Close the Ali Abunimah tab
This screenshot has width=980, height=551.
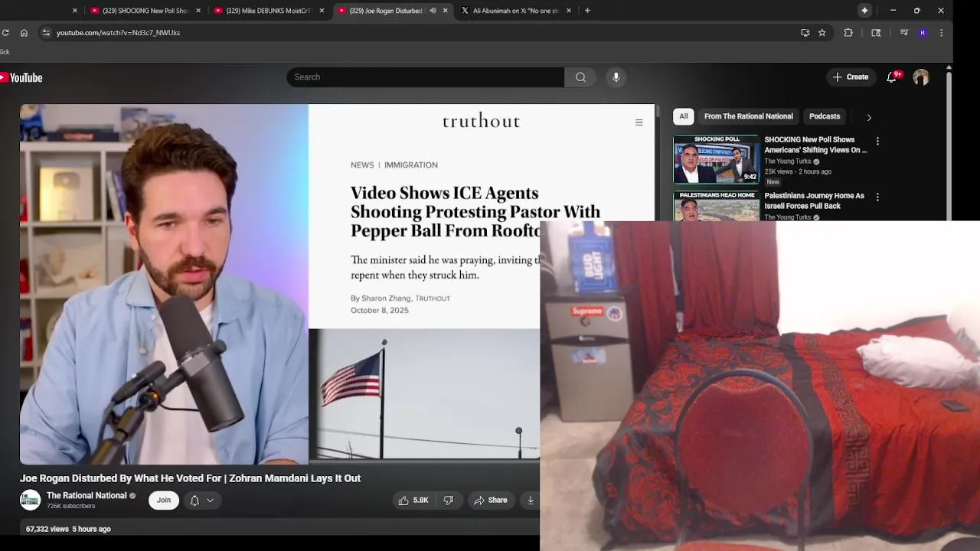coord(568,11)
